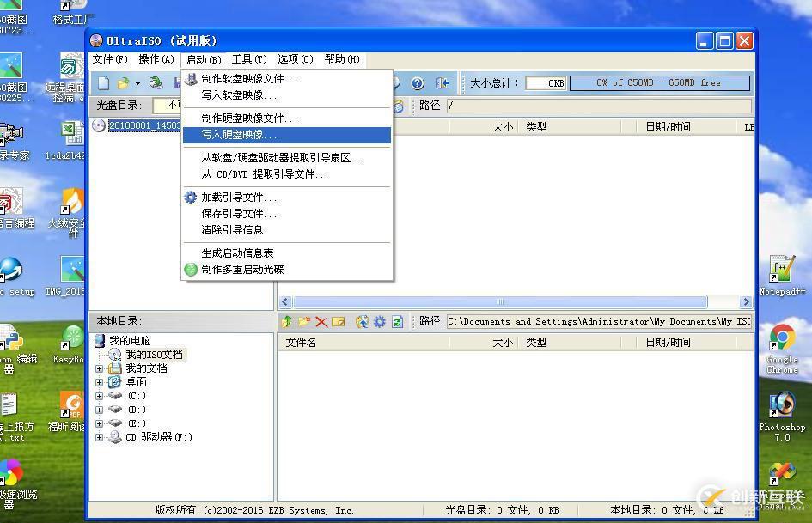Click the 文件名 column header in local pane
Viewport: 812px width, 523px height.
(363, 343)
